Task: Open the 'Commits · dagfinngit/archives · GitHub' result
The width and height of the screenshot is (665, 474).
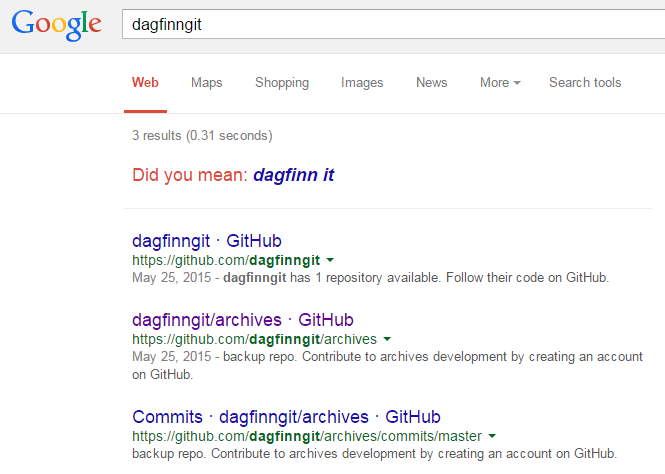Action: (286, 417)
